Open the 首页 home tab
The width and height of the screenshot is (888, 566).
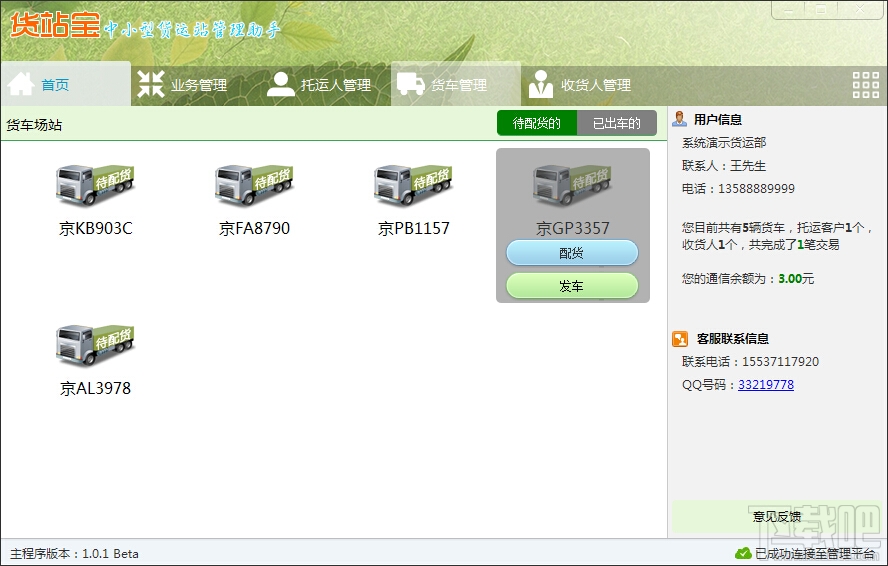pyautogui.click(x=66, y=84)
